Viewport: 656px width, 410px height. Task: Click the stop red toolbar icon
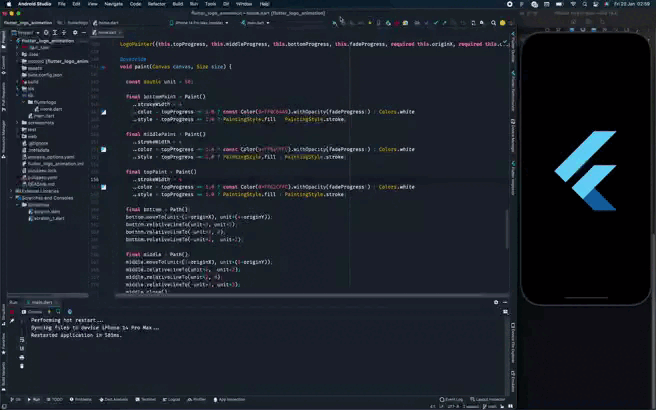(397, 23)
